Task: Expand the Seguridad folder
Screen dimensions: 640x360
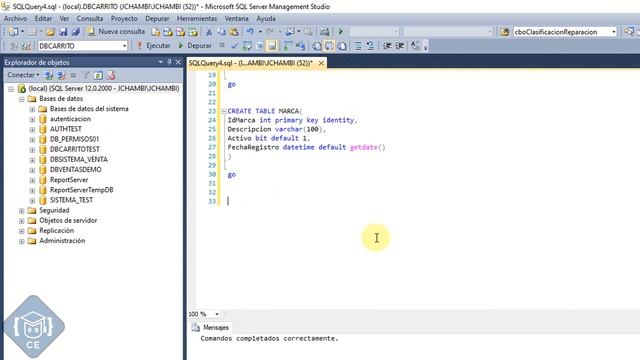Action: tap(22, 210)
